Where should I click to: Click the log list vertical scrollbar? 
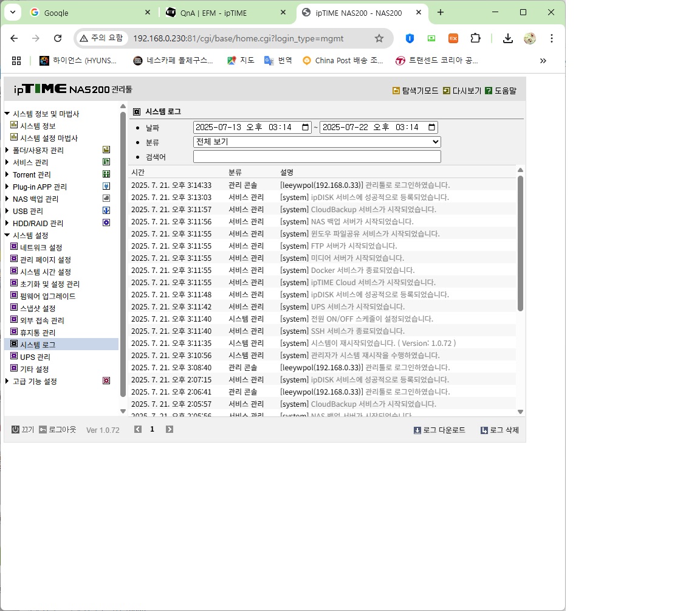click(520, 243)
